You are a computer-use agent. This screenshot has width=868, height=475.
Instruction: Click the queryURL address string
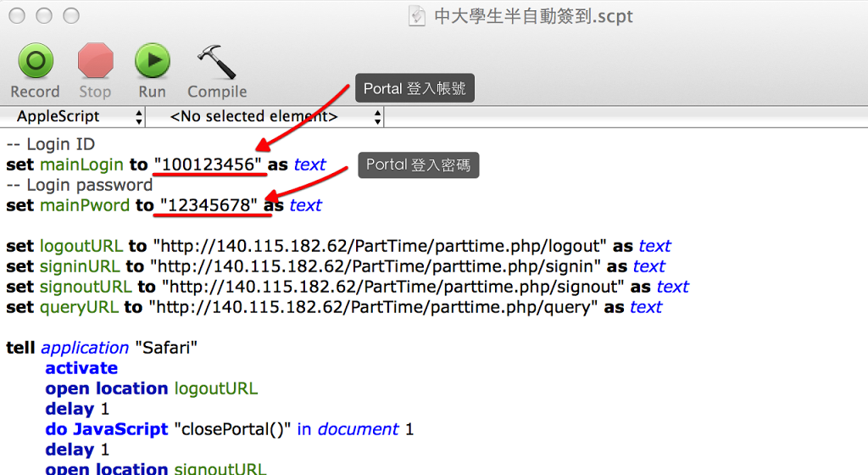point(376,307)
